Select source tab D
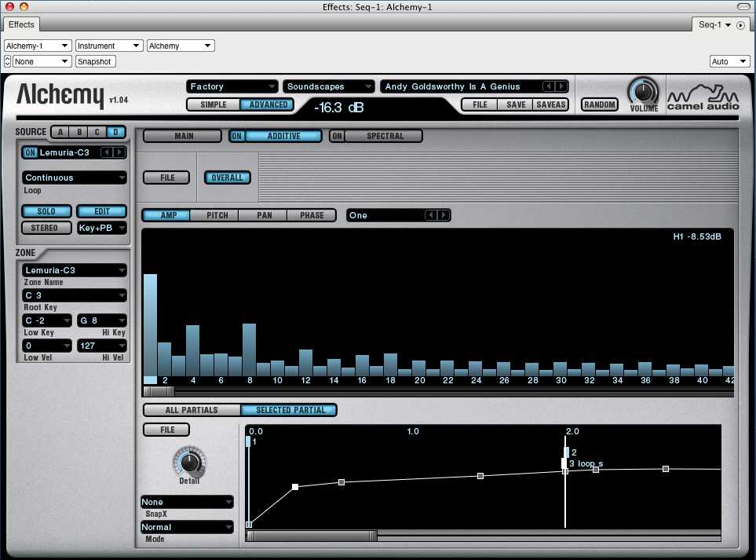This screenshot has height=560, width=756. pos(115,132)
